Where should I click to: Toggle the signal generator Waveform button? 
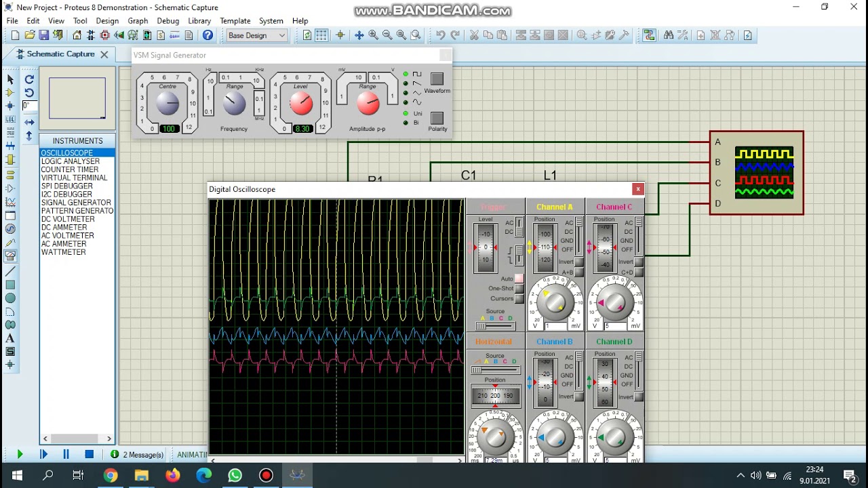tap(437, 79)
